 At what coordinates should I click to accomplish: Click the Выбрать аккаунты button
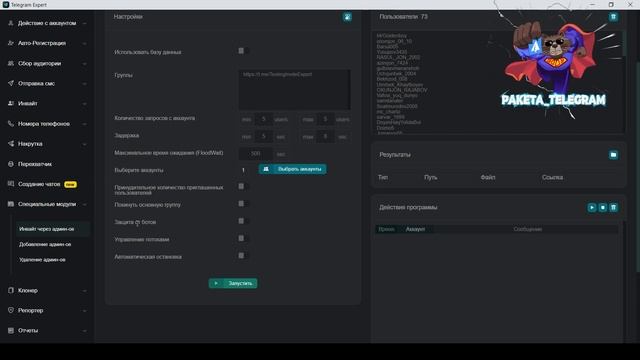pos(292,169)
